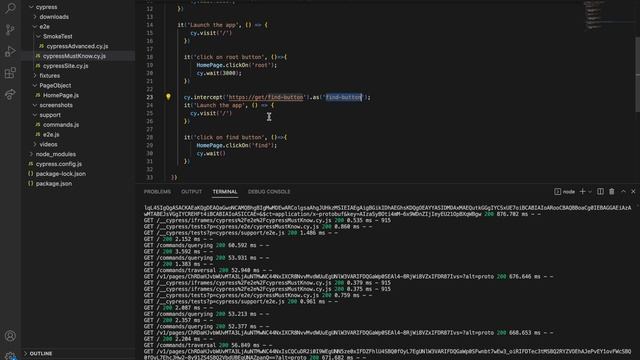Collapse the PageObject folder
The width and height of the screenshot is (640, 360).
[x=35, y=85]
